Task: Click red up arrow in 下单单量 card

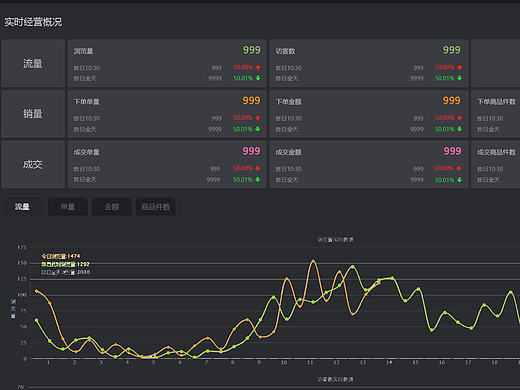Action: coord(258,118)
